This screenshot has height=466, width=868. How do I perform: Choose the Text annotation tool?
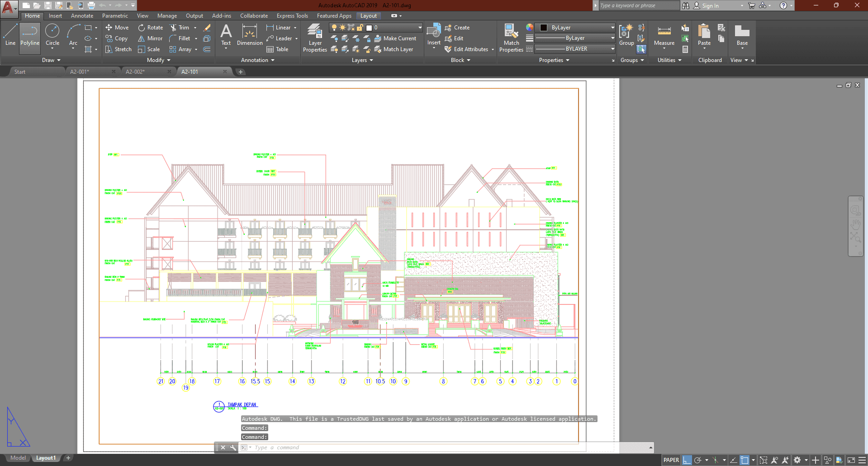point(226,34)
